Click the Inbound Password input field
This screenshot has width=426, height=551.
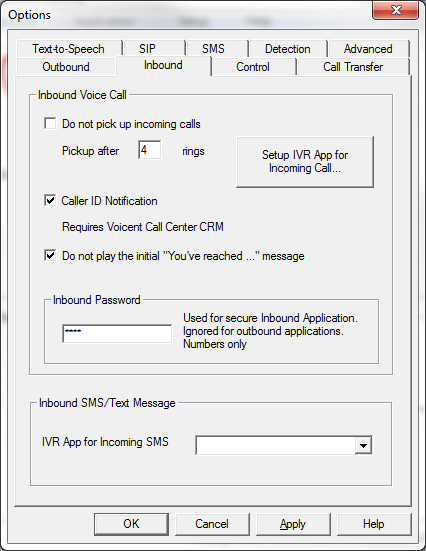point(117,333)
